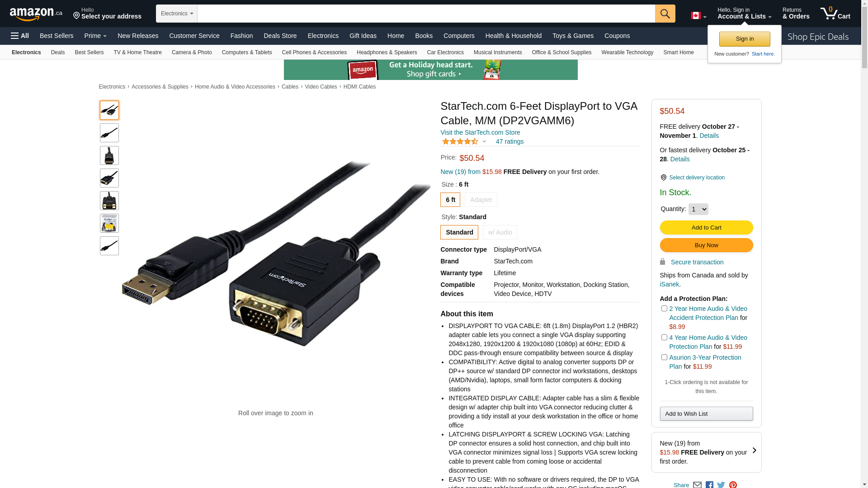Open the Quantity dropdown

(698, 209)
